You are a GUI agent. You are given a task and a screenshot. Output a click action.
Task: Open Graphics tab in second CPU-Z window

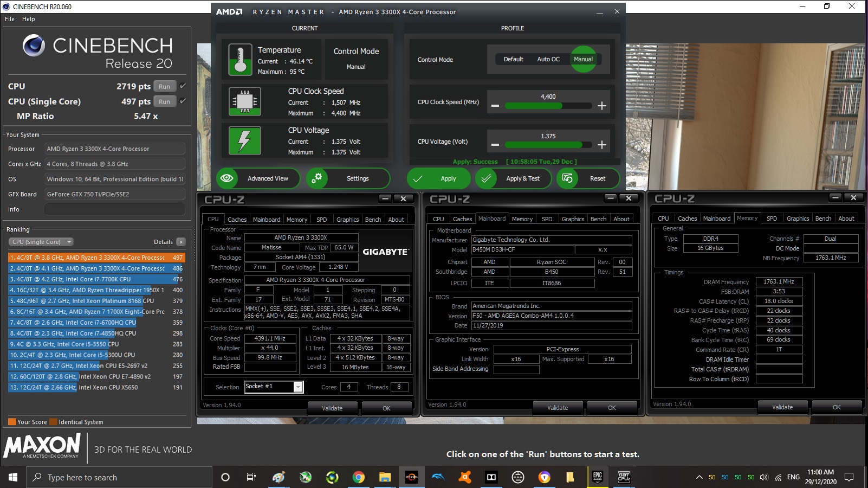(x=573, y=219)
